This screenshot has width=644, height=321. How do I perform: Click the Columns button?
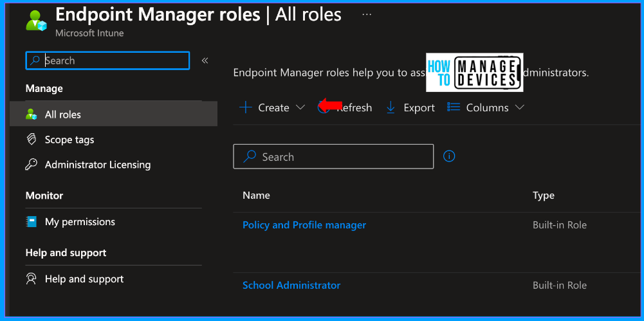coord(486,107)
